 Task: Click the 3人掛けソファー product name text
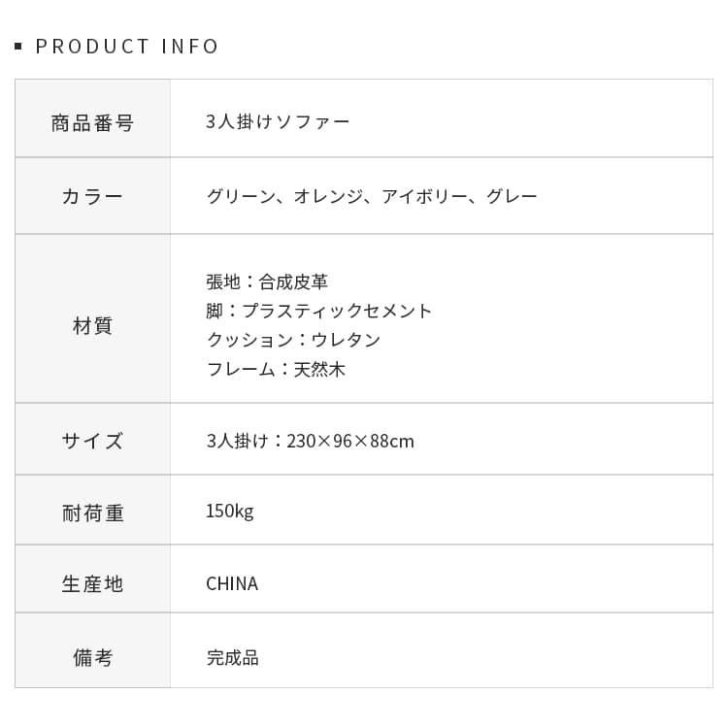[278, 122]
